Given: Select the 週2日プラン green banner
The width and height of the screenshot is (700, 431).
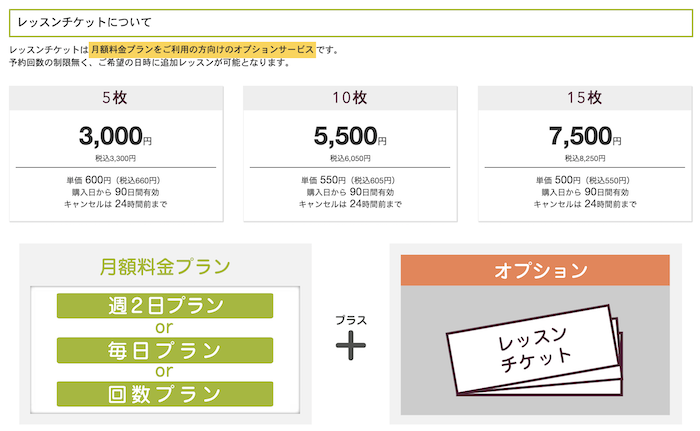Looking at the screenshot, I should 165,305.
